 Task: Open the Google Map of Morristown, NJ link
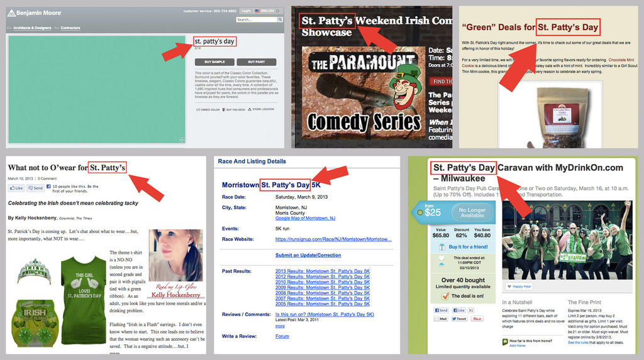click(x=305, y=219)
